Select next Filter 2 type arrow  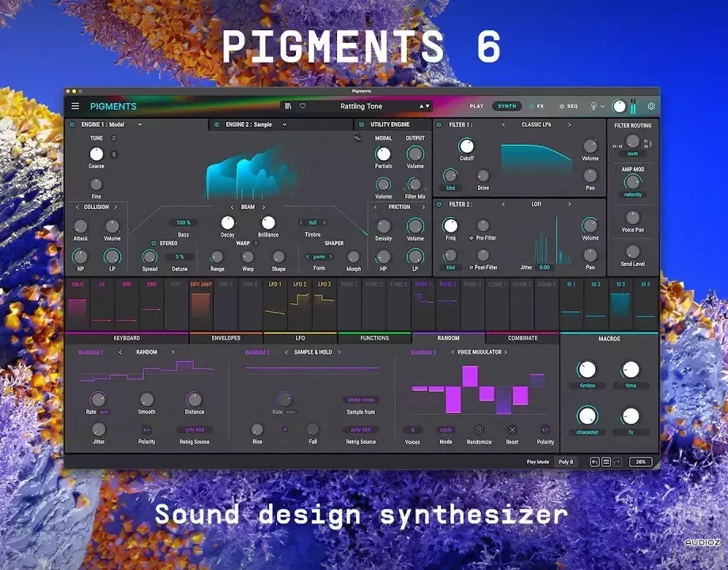(x=569, y=204)
